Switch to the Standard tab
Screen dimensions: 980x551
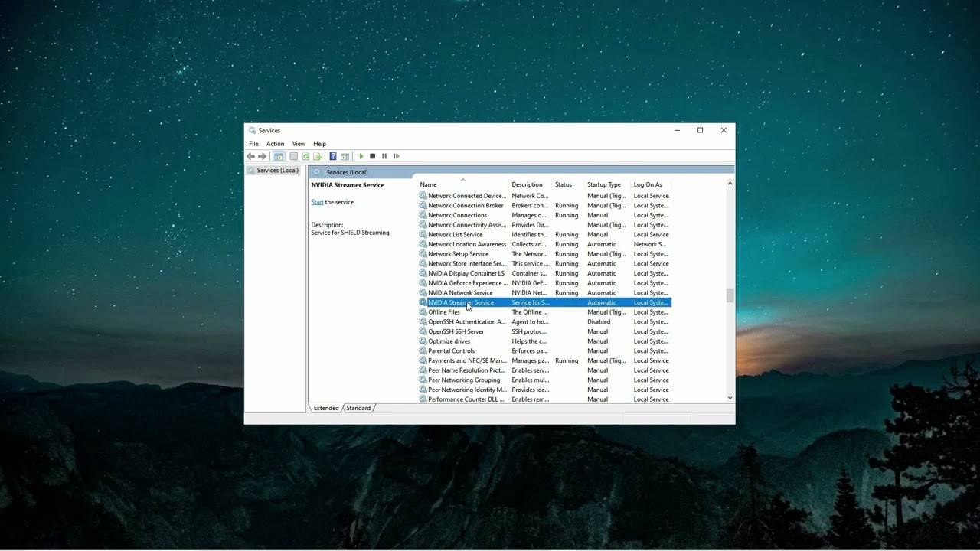tap(358, 408)
